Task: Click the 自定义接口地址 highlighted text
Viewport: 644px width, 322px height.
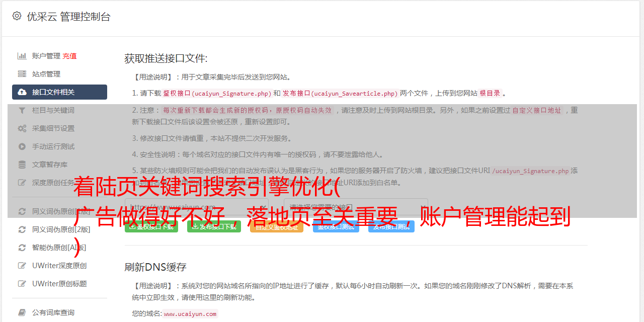Action: pos(537,110)
